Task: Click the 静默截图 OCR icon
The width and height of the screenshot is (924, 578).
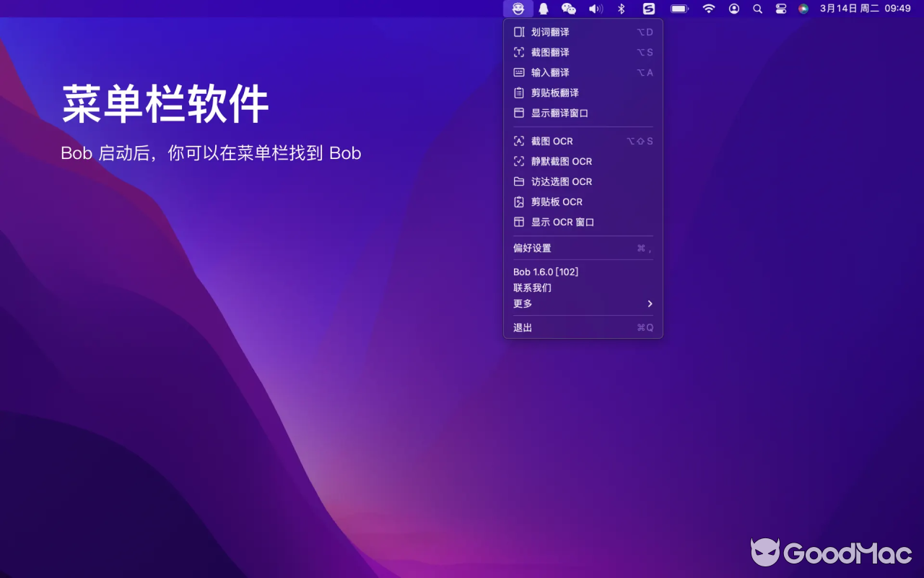Action: point(518,161)
